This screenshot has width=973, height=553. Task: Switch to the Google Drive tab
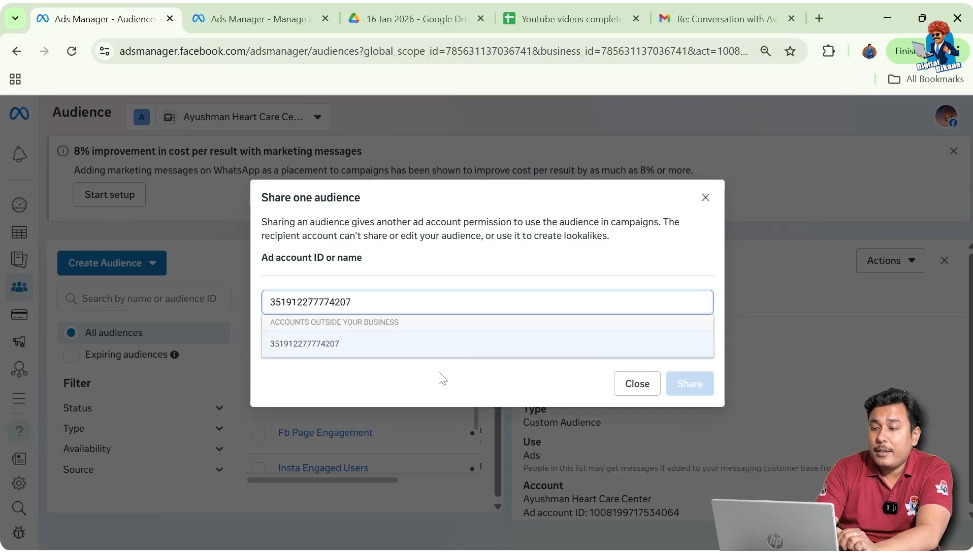coord(416,19)
